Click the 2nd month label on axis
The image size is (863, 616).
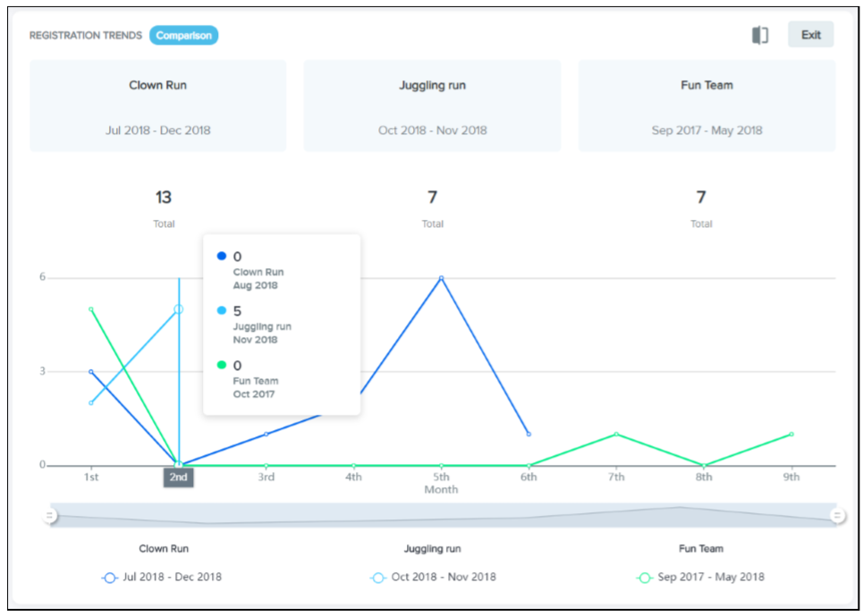(178, 477)
